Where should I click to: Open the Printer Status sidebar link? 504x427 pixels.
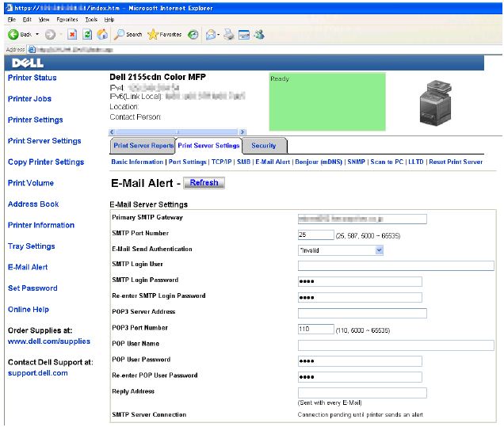pyautogui.click(x=32, y=78)
